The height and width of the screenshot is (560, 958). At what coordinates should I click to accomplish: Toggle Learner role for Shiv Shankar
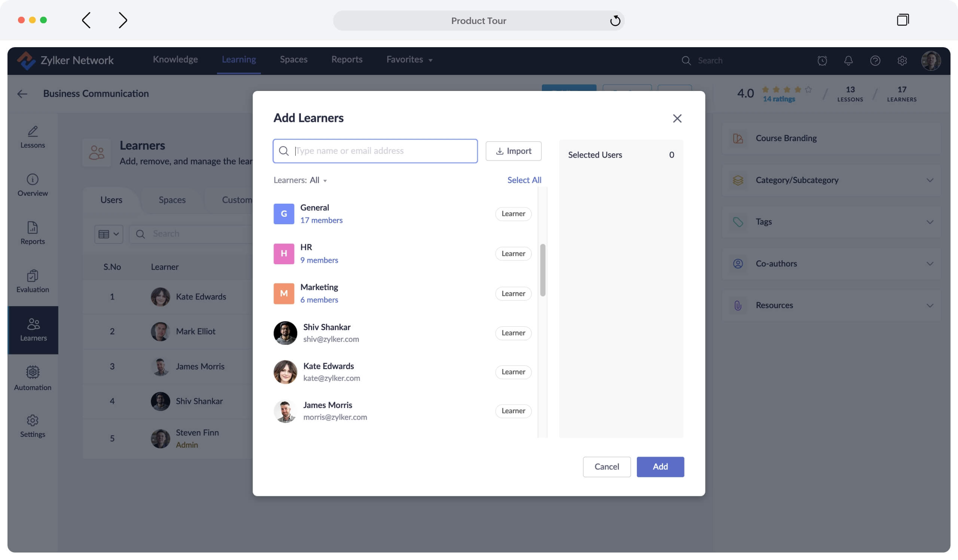[x=513, y=333]
